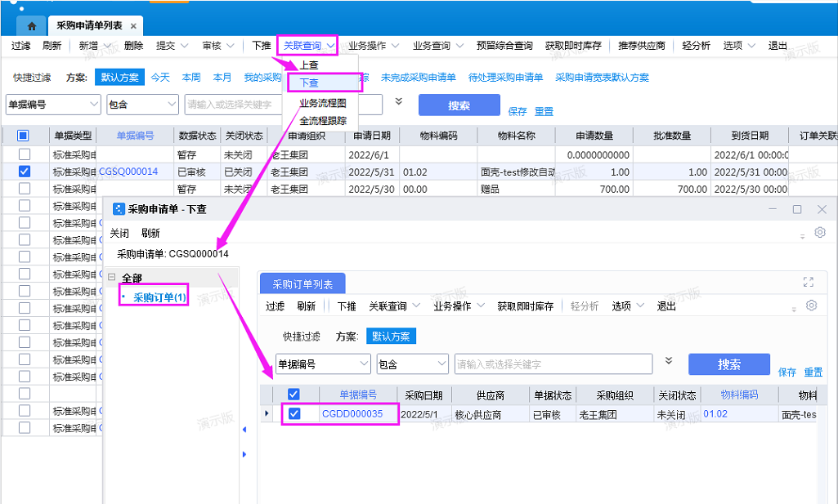Expand the right panel arrow on splitter

click(x=244, y=454)
